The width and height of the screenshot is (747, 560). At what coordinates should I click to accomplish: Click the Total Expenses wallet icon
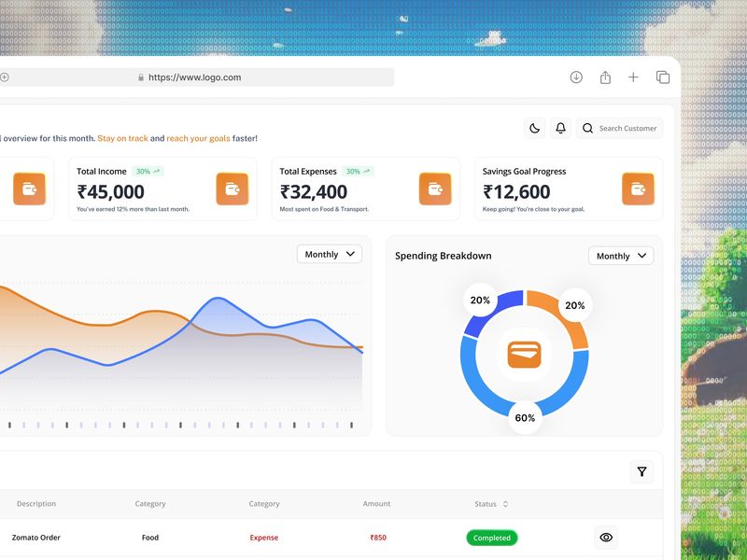point(435,189)
